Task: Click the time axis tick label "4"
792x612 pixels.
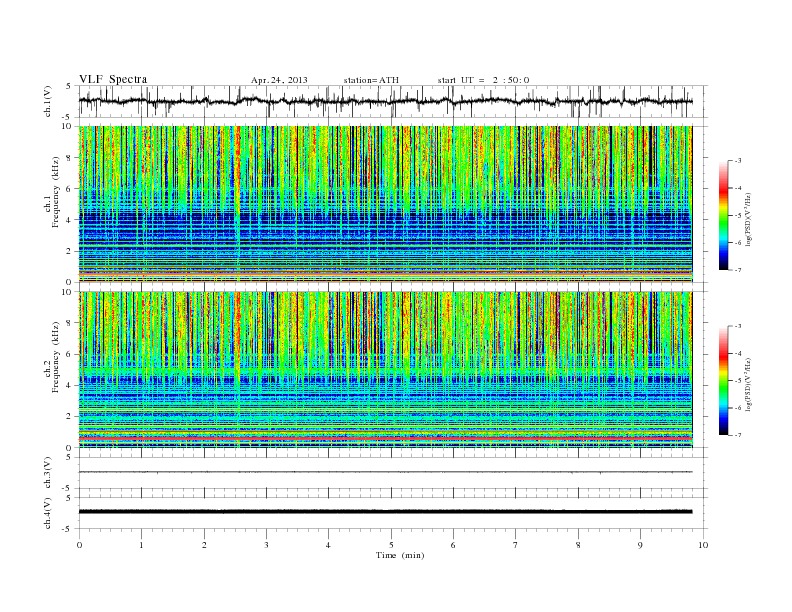Action: [328, 545]
